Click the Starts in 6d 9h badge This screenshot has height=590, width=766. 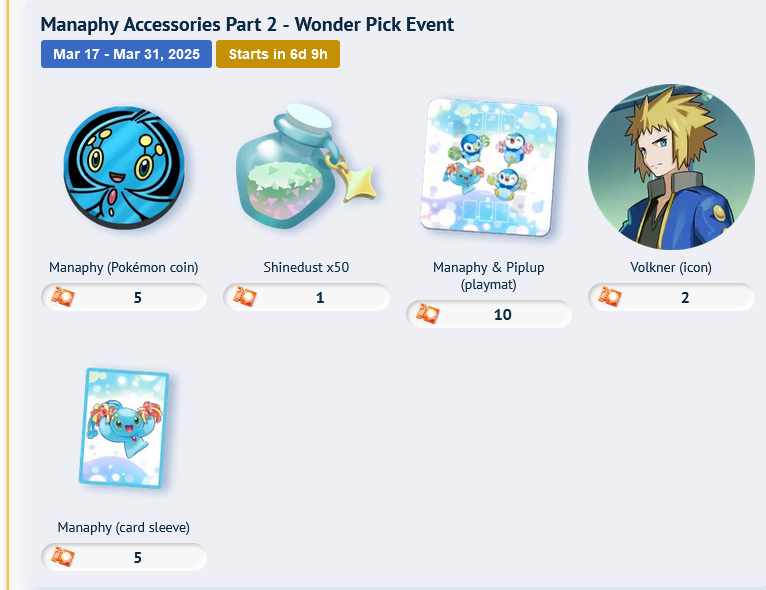pyautogui.click(x=278, y=54)
